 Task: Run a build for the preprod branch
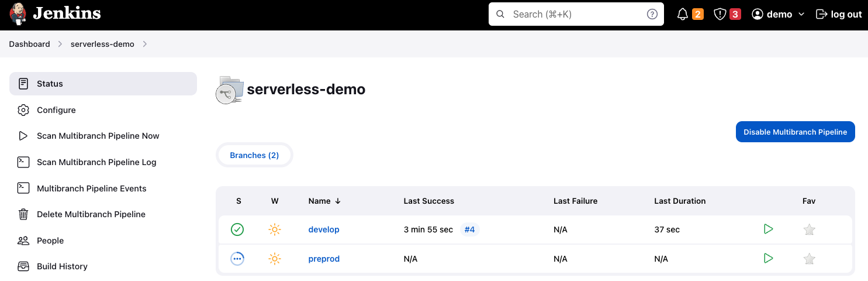769,259
